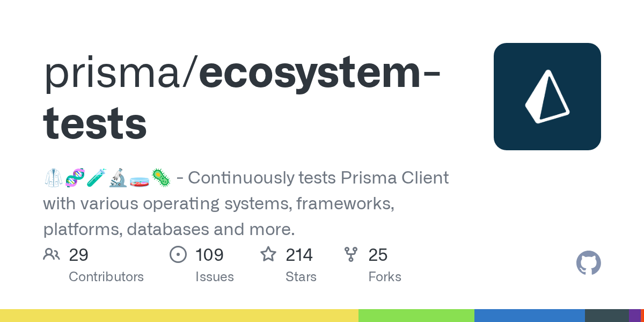Select the blue language bar segment
This screenshot has height=322, width=644.
point(530,316)
